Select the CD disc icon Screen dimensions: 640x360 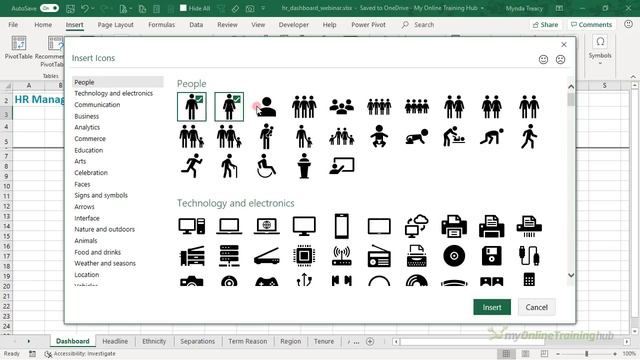click(x=454, y=256)
